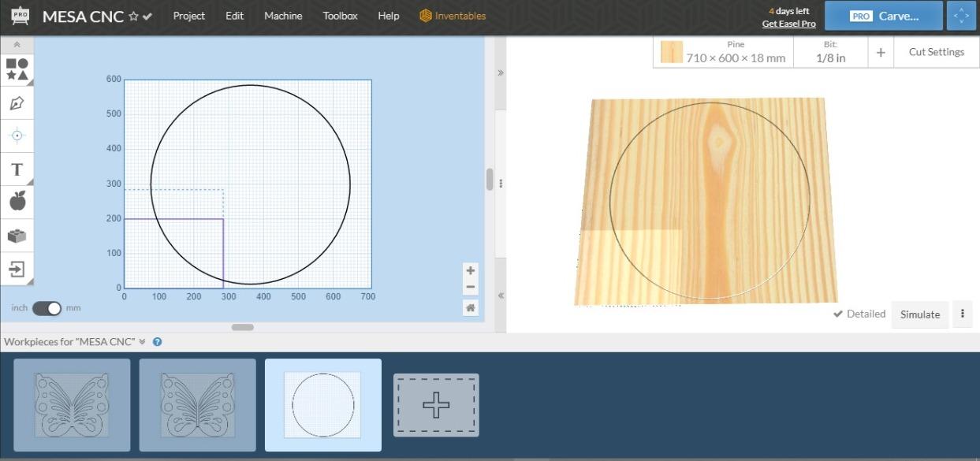Viewport: 980px width, 461px height.
Task: Add another bit with the plus button
Action: tap(881, 52)
